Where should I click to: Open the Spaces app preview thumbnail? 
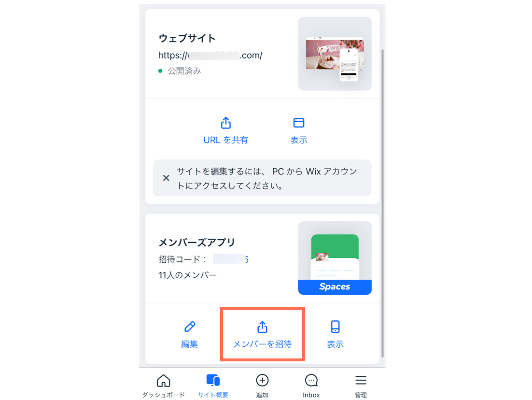(x=335, y=258)
